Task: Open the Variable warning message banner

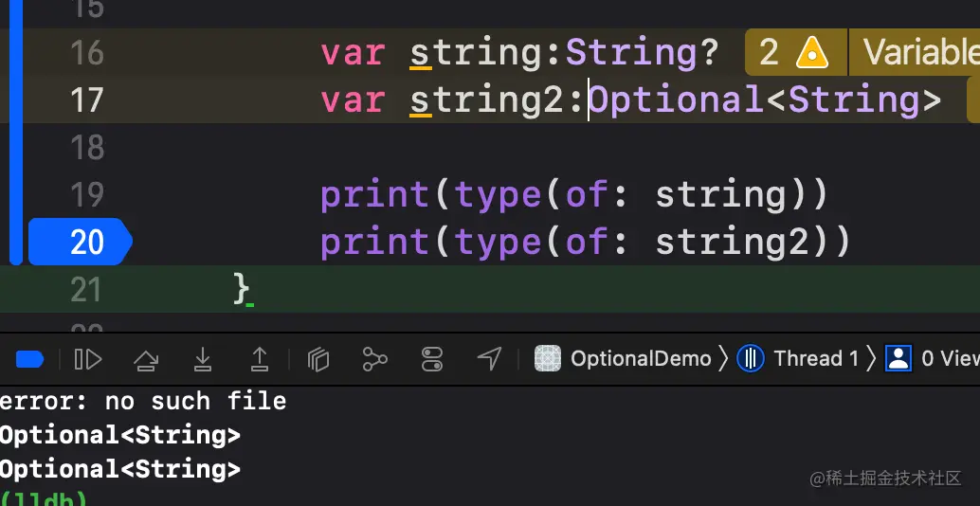Action: pyautogui.click(x=915, y=52)
